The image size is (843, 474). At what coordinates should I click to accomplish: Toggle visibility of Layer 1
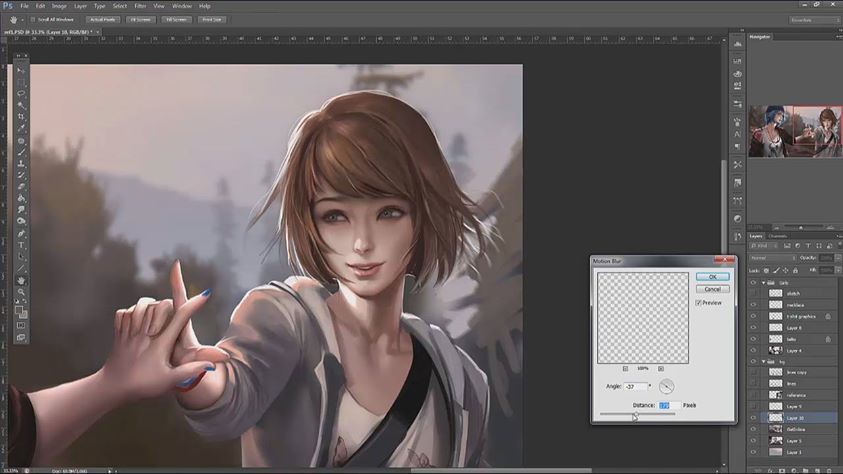tap(753, 452)
